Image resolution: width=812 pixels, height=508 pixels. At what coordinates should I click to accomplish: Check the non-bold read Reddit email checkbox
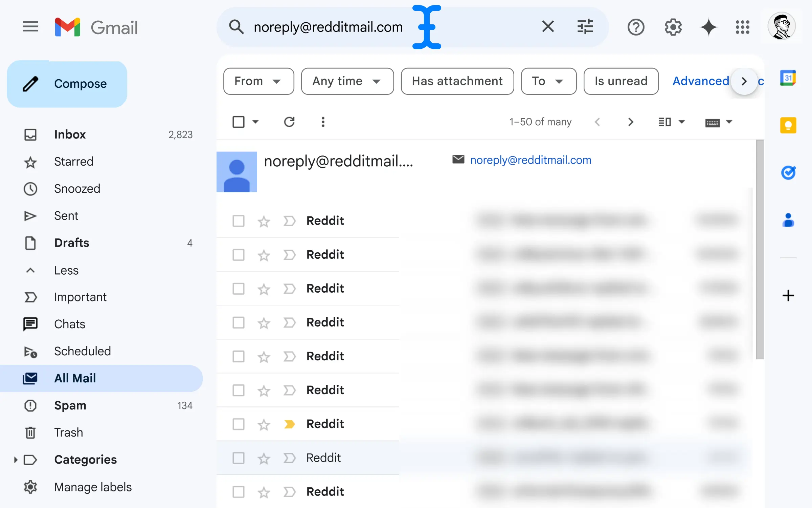pos(239,458)
